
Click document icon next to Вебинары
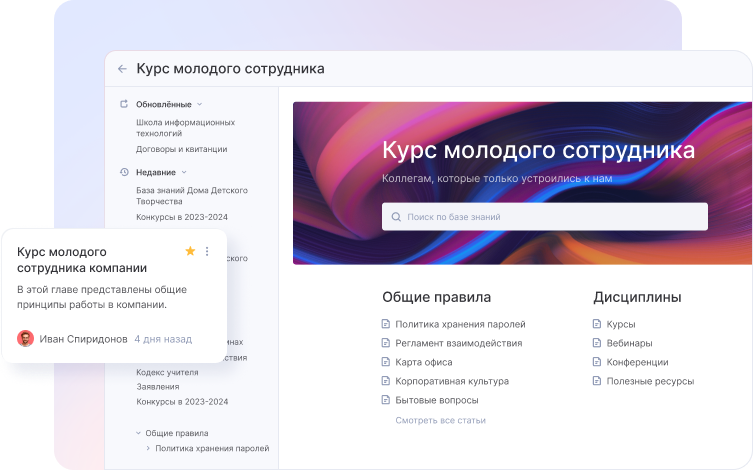click(x=597, y=343)
